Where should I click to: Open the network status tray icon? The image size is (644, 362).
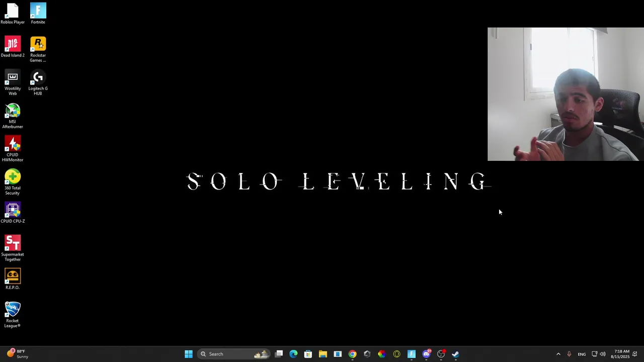(x=594, y=354)
